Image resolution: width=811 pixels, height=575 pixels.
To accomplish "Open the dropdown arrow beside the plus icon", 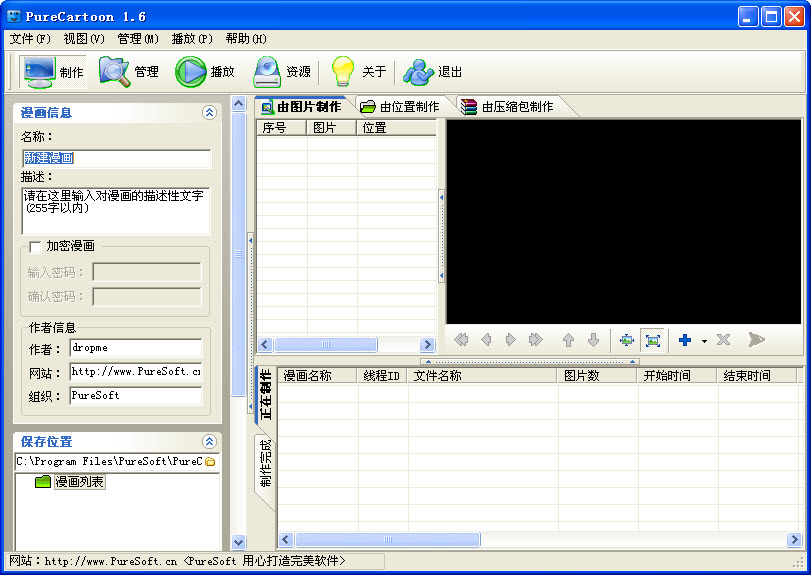I will click(x=704, y=341).
